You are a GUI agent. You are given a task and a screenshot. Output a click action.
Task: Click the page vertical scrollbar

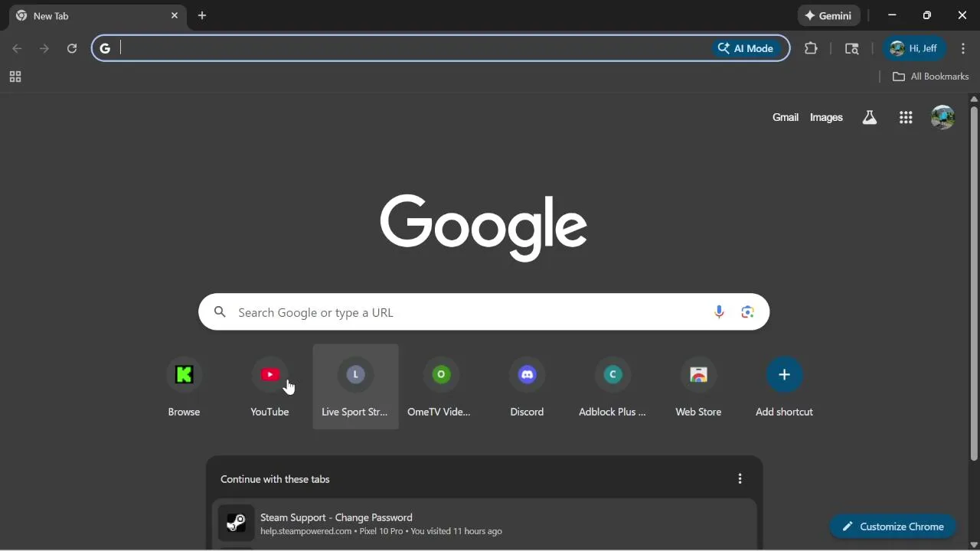click(x=974, y=283)
